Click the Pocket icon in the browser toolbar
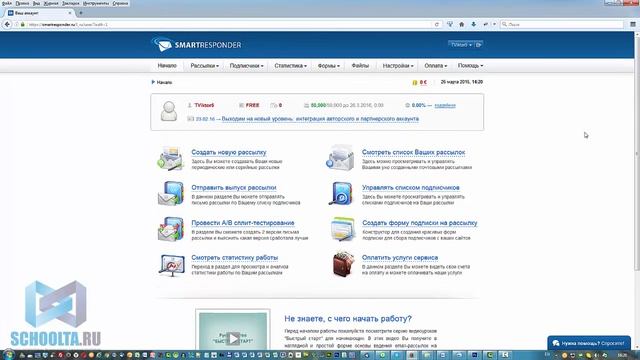This screenshot has width=640, height=360. (x=450, y=24)
